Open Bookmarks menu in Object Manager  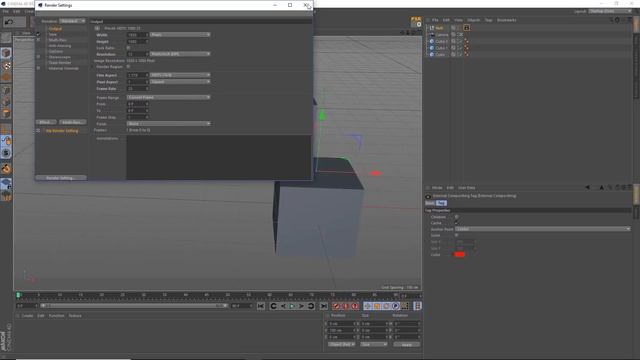[x=507, y=20]
